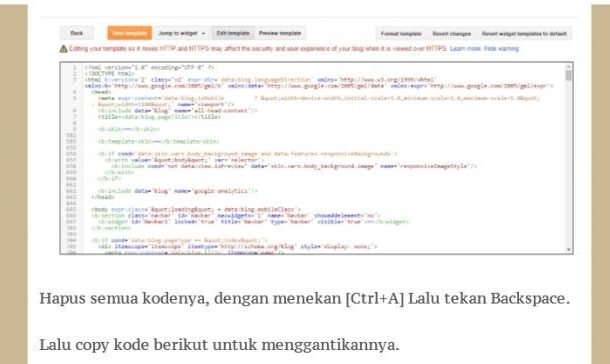Click inside the template code editor
Screen dimensions: 610x364
tap(316, 158)
